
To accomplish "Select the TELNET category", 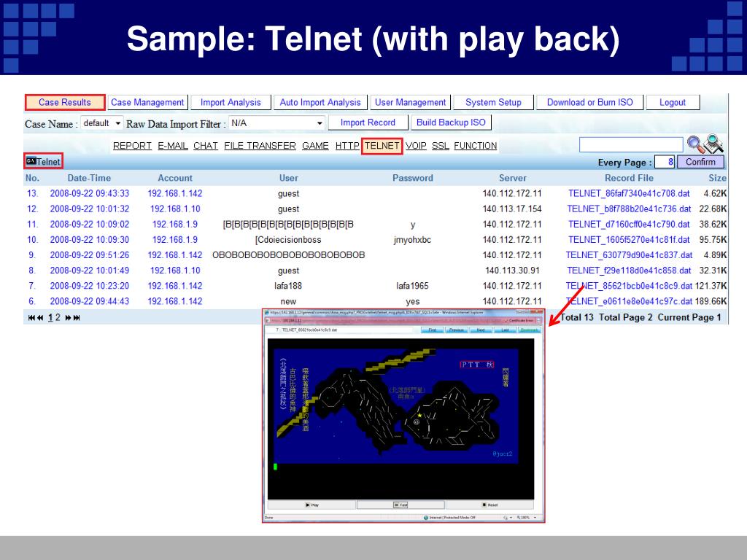I will pyautogui.click(x=382, y=146).
